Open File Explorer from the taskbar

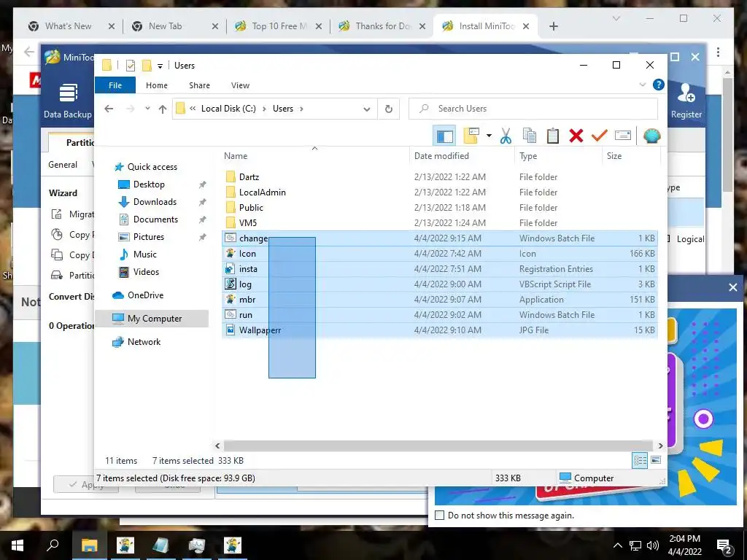(89, 545)
